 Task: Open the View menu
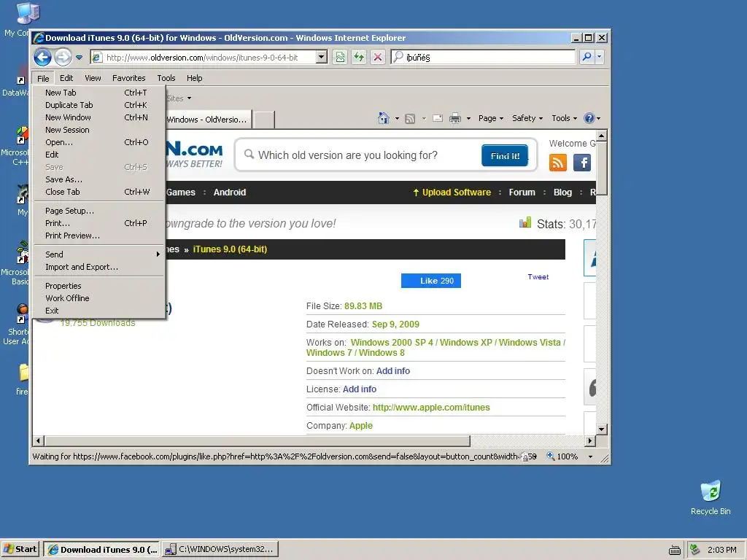(x=93, y=78)
